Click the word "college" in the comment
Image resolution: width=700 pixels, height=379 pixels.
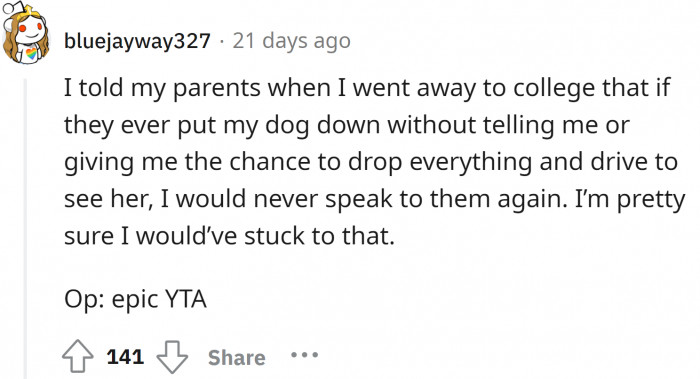tap(554, 89)
